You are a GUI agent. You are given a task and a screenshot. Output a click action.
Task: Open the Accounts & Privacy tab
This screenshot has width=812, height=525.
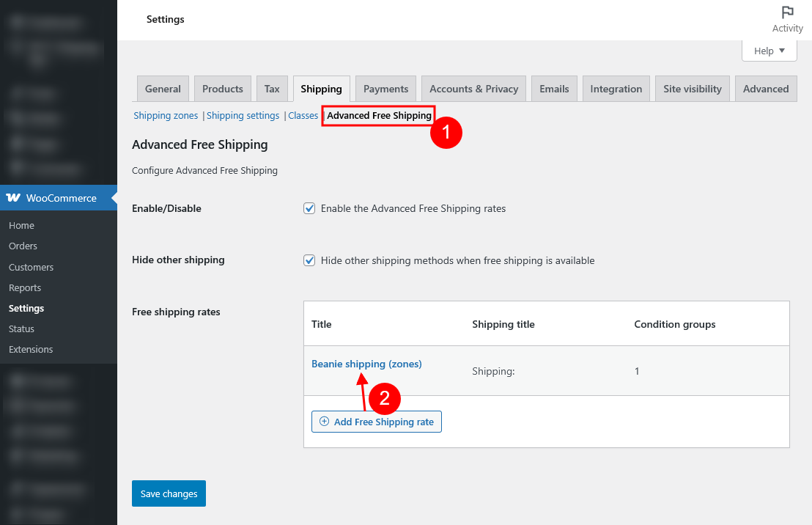pos(474,89)
